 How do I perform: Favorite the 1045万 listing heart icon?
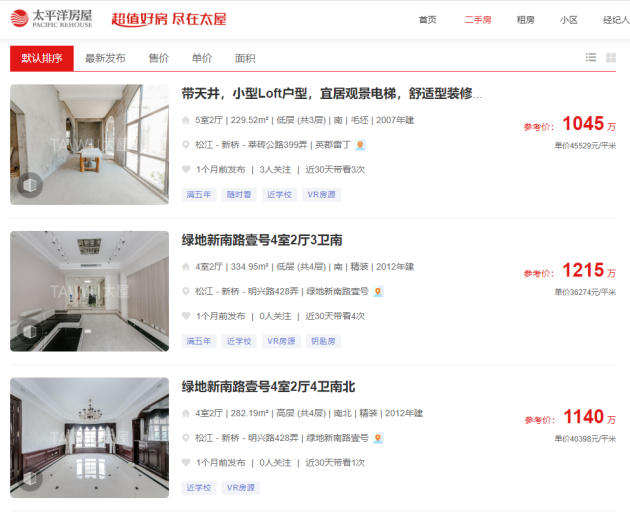click(186, 170)
